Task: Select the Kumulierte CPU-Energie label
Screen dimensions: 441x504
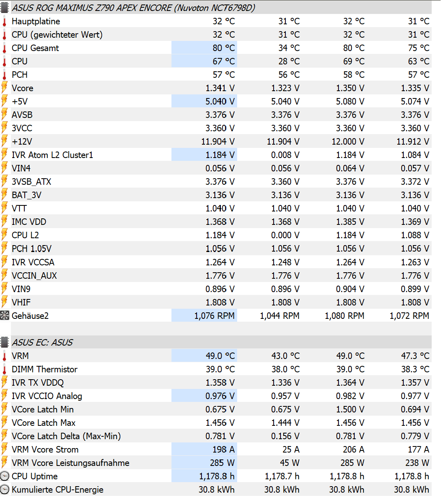Action: 58,489
